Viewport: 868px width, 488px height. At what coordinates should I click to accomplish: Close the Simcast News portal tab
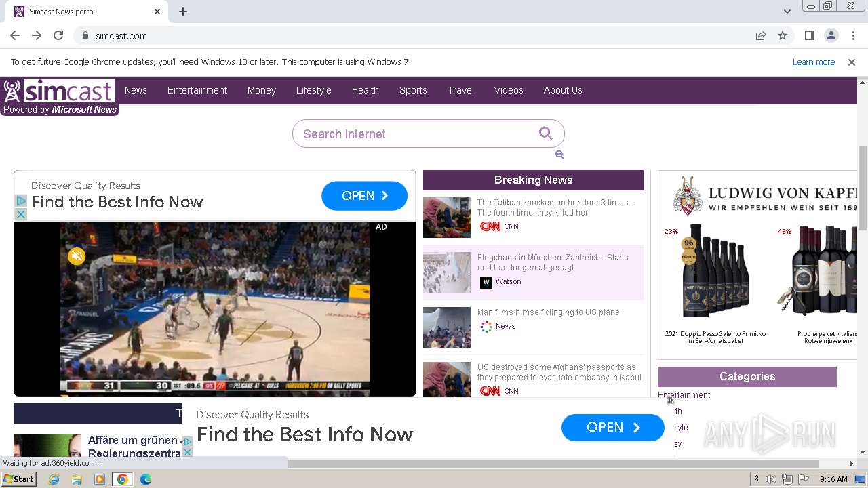(x=157, y=12)
